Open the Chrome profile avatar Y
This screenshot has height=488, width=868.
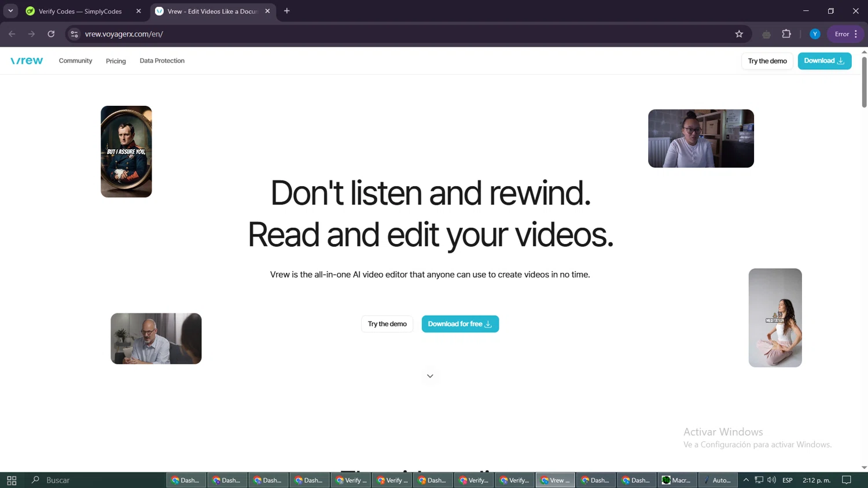click(x=815, y=34)
